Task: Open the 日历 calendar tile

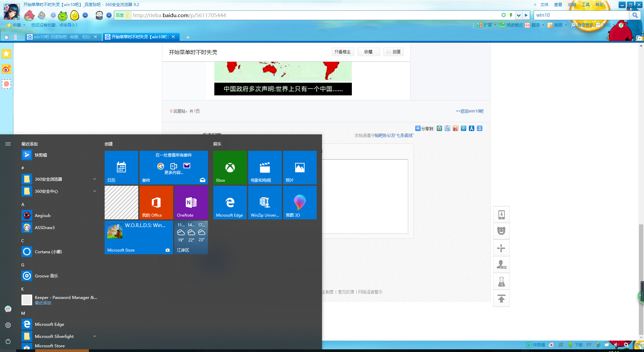Action: pos(121,168)
